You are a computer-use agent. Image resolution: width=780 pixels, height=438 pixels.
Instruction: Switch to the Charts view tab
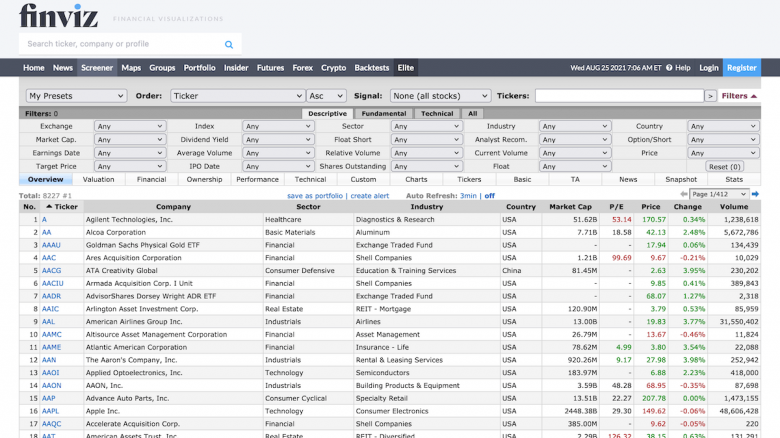tap(416, 180)
